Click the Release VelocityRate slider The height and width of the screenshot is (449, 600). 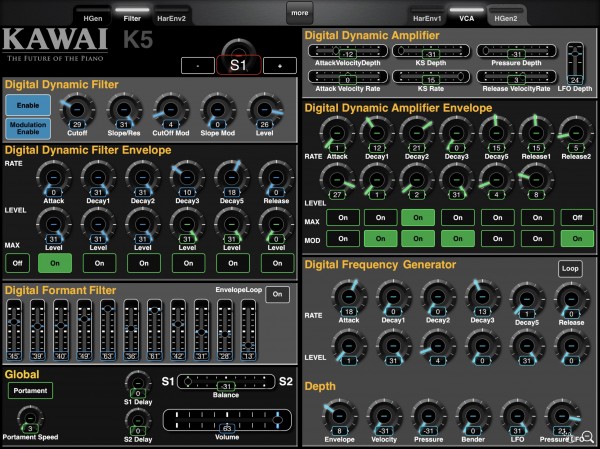[x=516, y=77]
